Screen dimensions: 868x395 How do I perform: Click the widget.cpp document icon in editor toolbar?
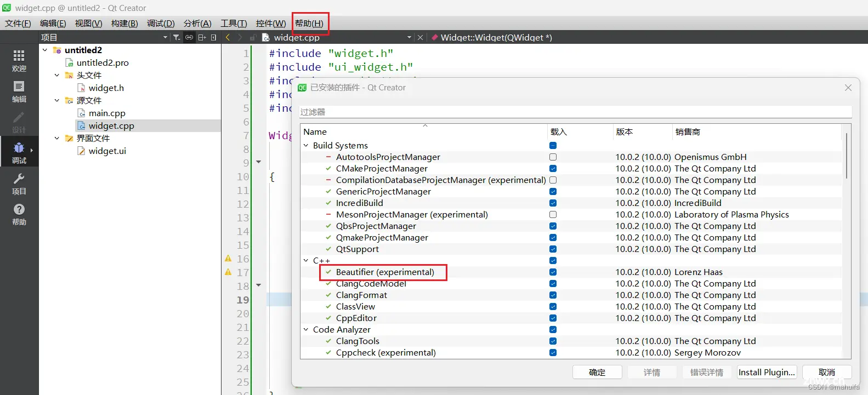pyautogui.click(x=266, y=37)
